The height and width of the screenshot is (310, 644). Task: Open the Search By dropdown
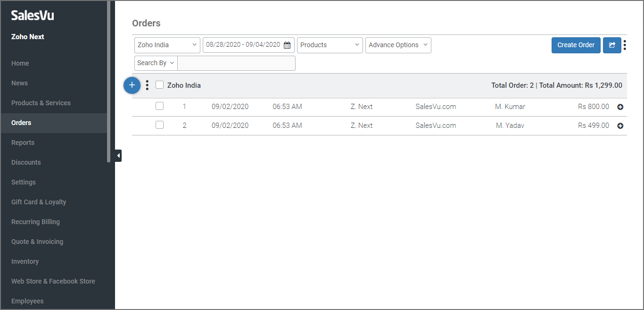tap(156, 63)
